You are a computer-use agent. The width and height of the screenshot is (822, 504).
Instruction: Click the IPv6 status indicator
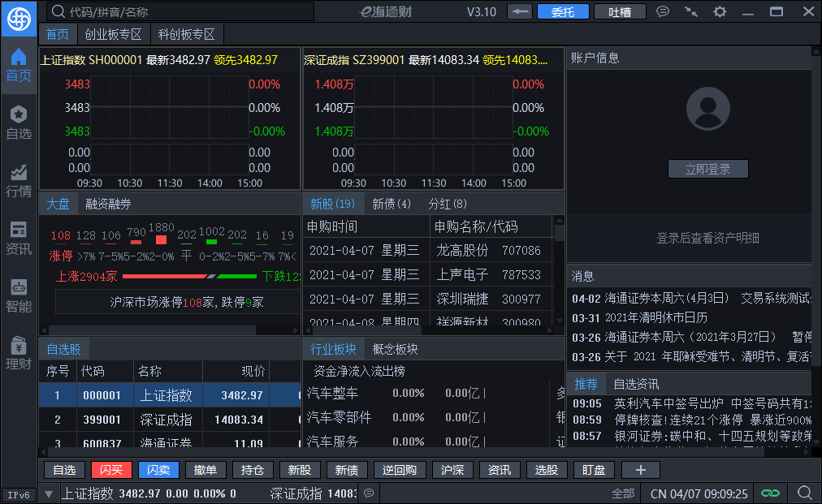click(19, 495)
